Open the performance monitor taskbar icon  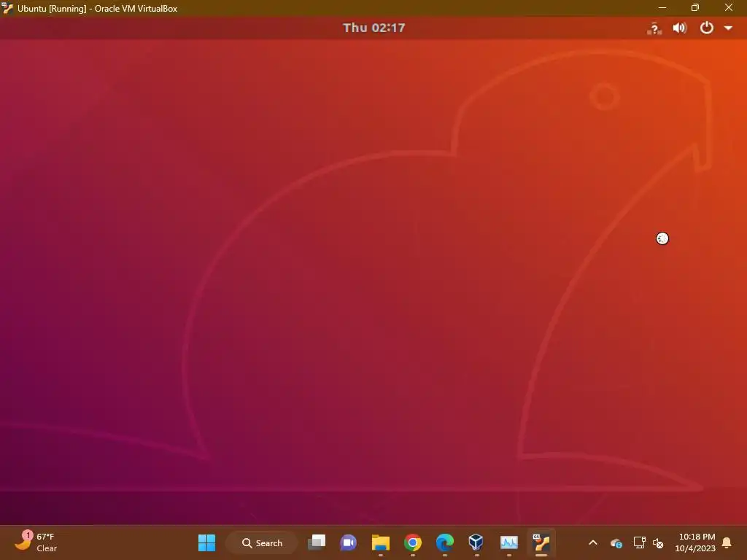tap(508, 542)
